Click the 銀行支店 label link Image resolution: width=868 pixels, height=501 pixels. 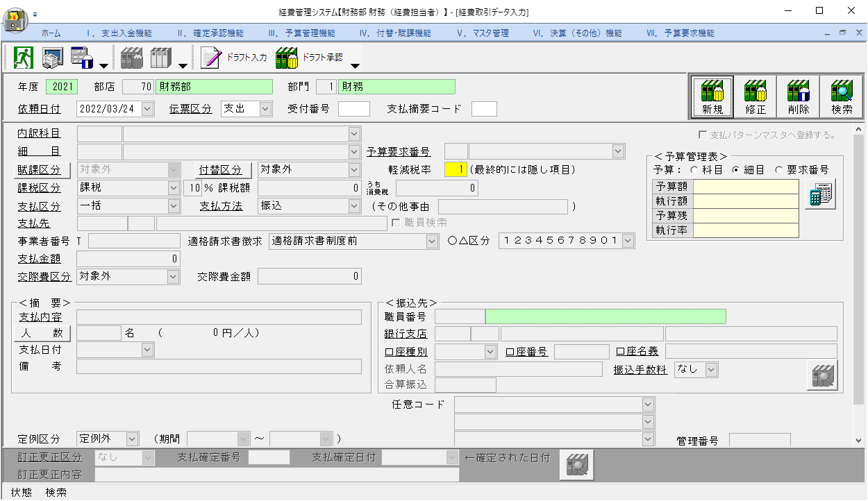click(x=405, y=334)
